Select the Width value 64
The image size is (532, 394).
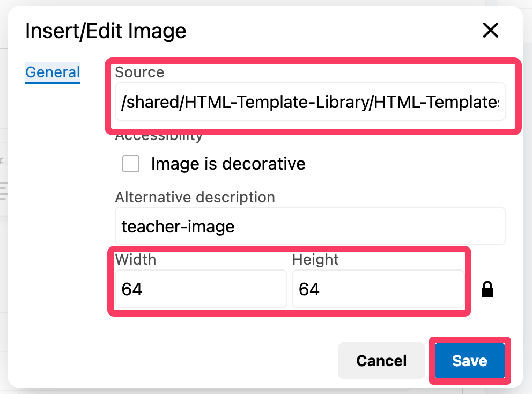(201, 289)
